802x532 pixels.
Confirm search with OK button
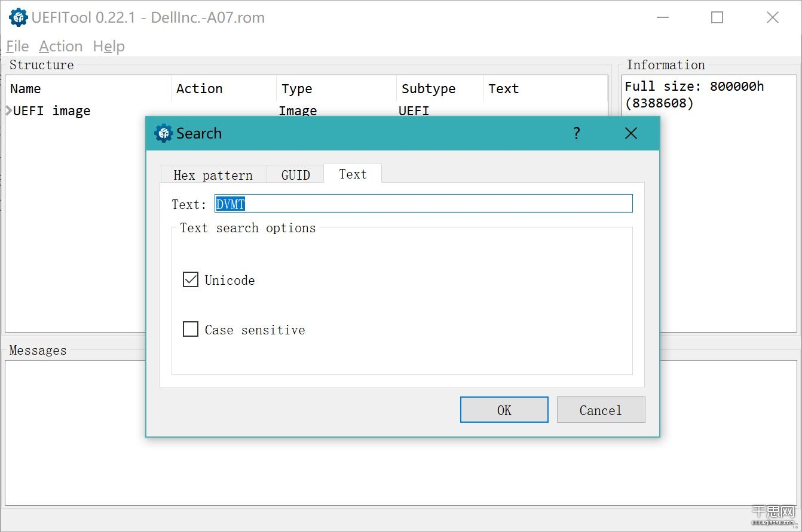[504, 410]
